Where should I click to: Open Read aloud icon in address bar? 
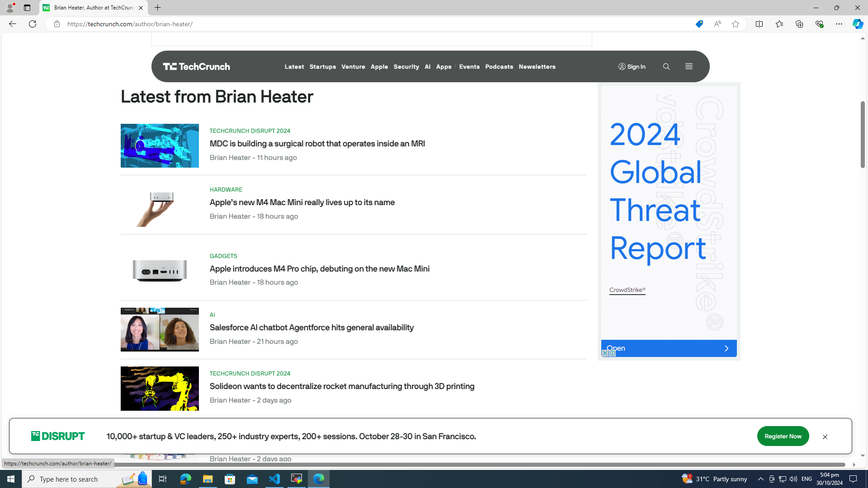[x=717, y=24]
